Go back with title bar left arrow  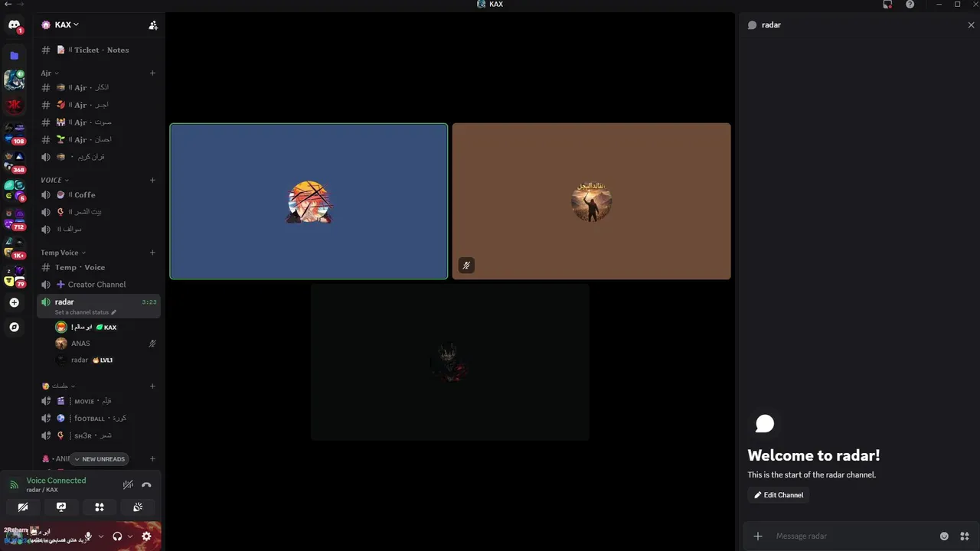(x=8, y=4)
